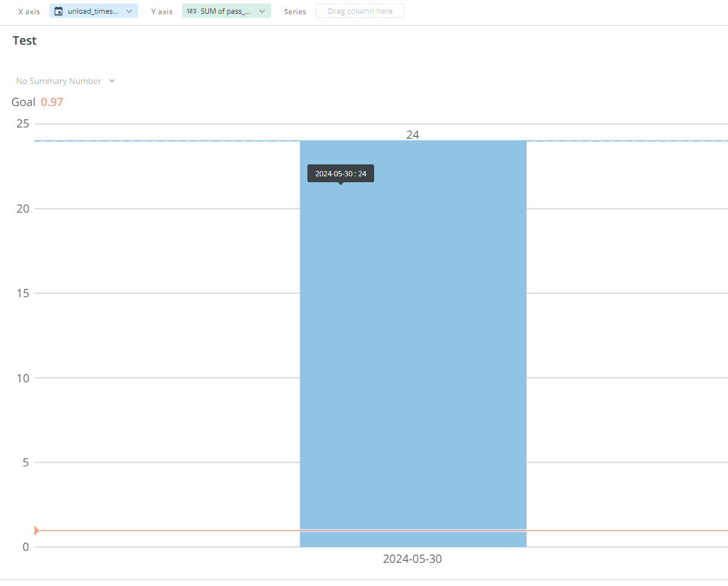Open the No Summary Number dropdown

coord(66,81)
